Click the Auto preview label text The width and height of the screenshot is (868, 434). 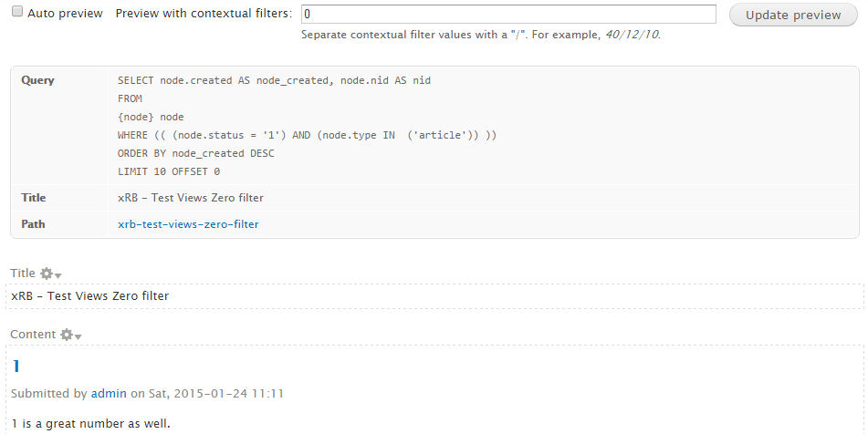[66, 14]
